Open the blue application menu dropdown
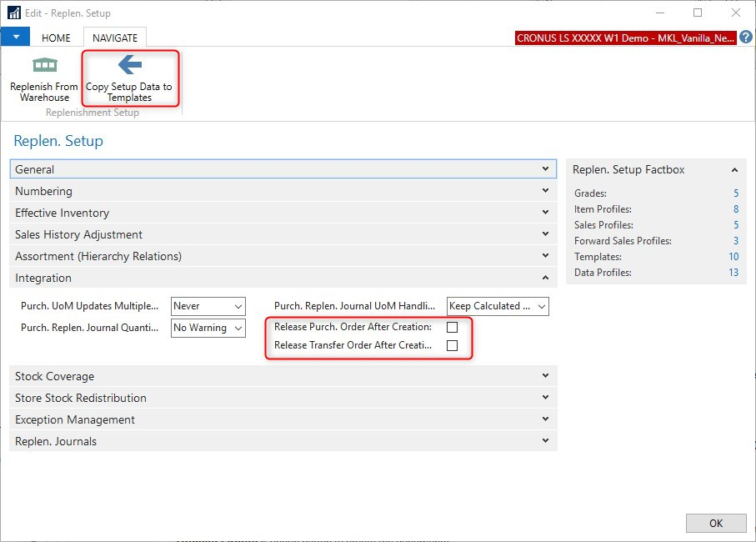The image size is (756, 542). (16, 38)
